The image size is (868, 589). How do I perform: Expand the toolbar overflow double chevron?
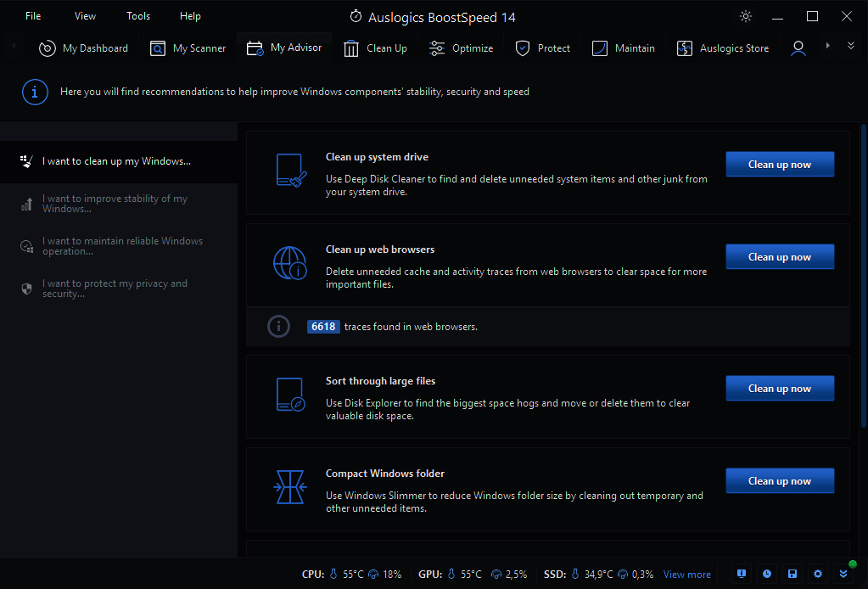click(851, 46)
